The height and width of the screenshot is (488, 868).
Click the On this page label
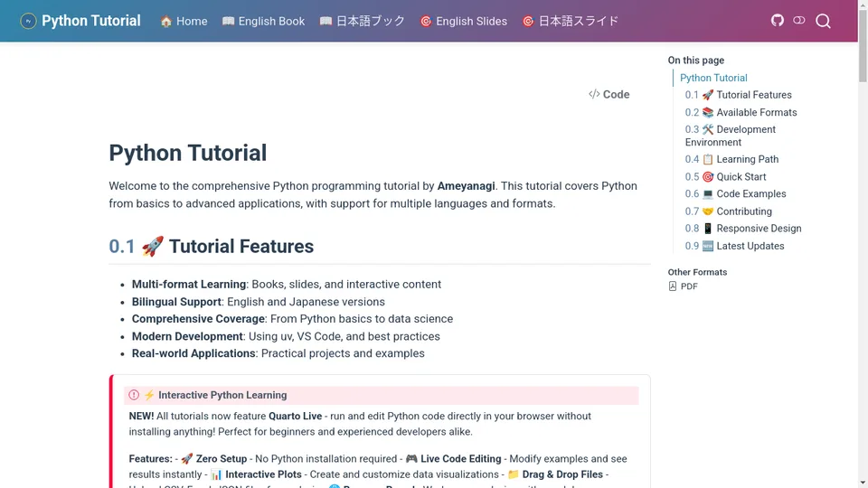696,61
